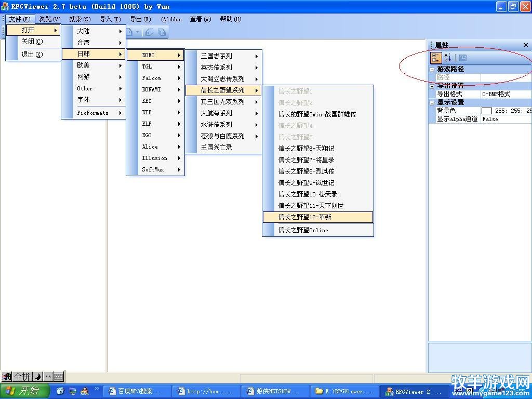This screenshot has height=399, width=532.
Task: Switch to the 百度MP3搜索 taskbar window
Action: (137, 392)
